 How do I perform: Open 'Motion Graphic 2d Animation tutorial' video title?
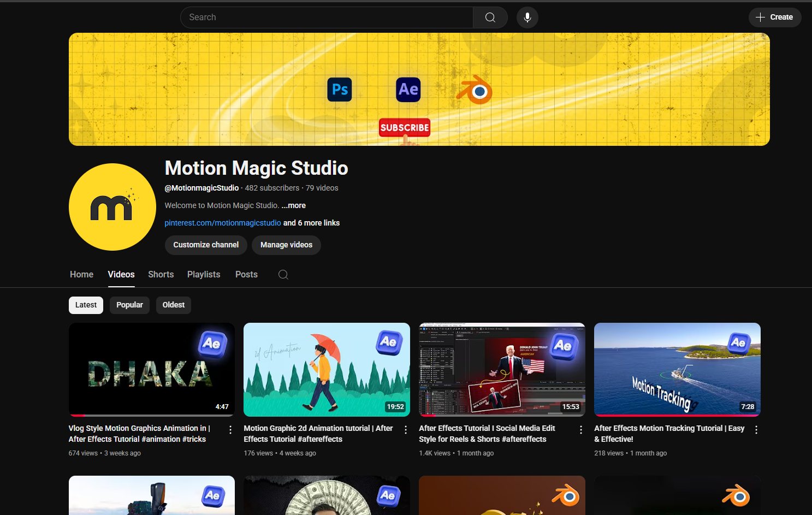(x=318, y=434)
